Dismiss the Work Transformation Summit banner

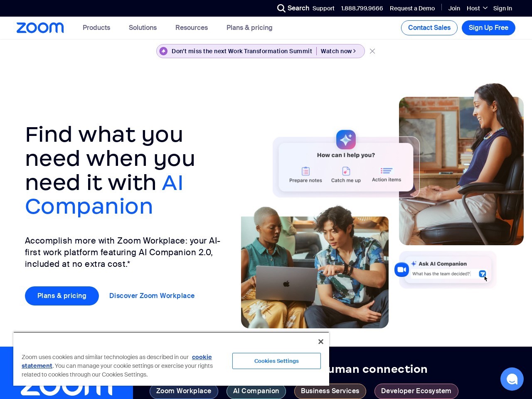[372, 51]
